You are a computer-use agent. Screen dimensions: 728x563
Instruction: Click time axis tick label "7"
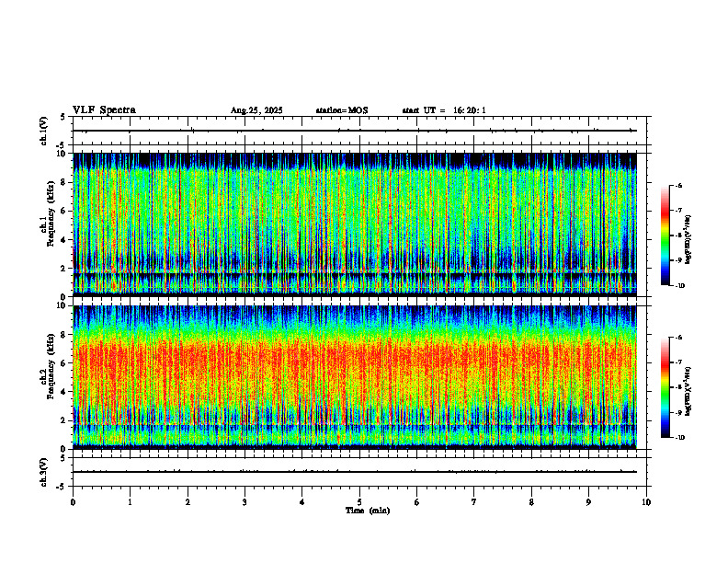[474, 502]
